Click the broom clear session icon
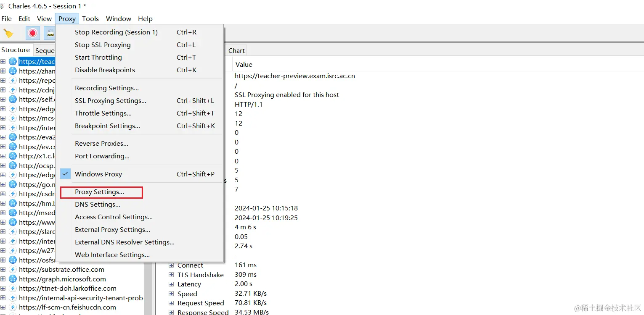The image size is (644, 315). tap(8, 33)
